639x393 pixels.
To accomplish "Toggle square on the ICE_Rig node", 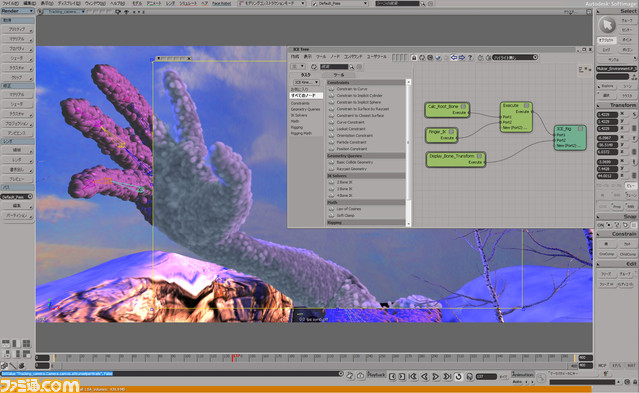I will (580, 129).
